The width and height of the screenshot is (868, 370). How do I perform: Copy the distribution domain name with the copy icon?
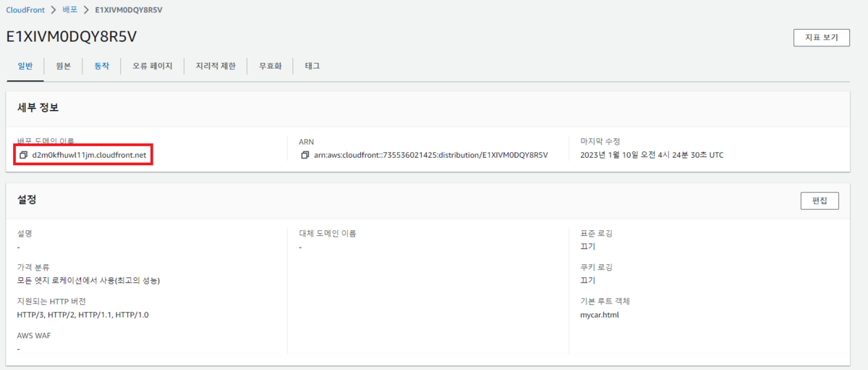[x=23, y=155]
